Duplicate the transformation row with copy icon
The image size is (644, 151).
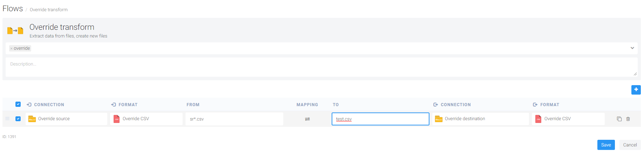coord(619,119)
